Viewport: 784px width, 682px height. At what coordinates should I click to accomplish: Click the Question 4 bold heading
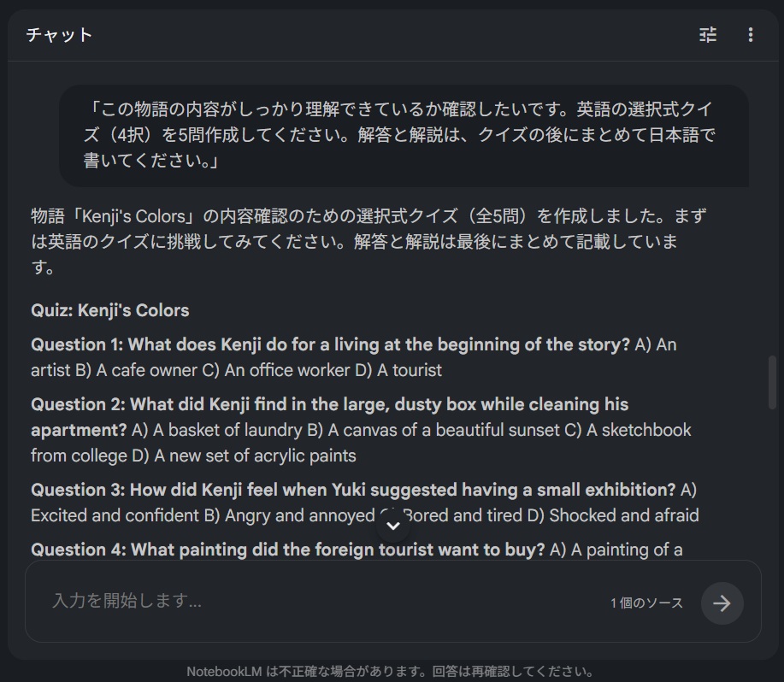pos(291,550)
